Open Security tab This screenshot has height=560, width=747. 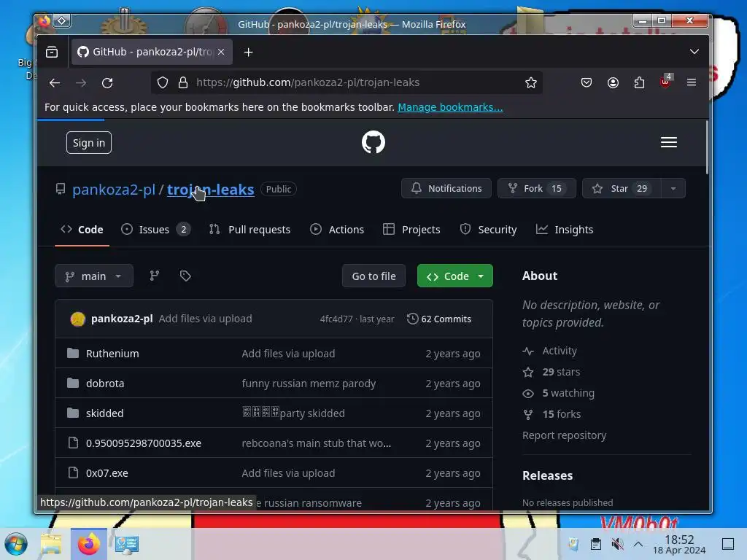(488, 230)
